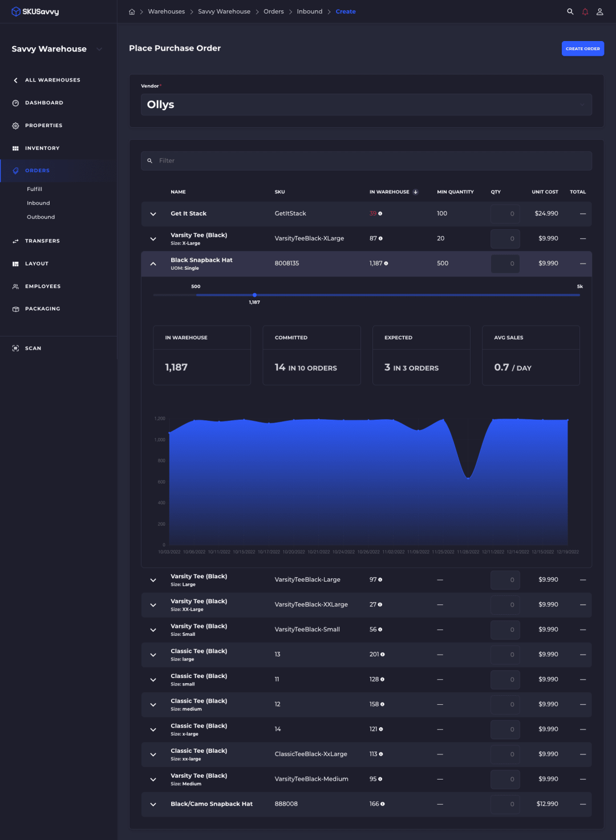The image size is (616, 840).
Task: Select Fulfill under Orders
Action: [x=34, y=189]
